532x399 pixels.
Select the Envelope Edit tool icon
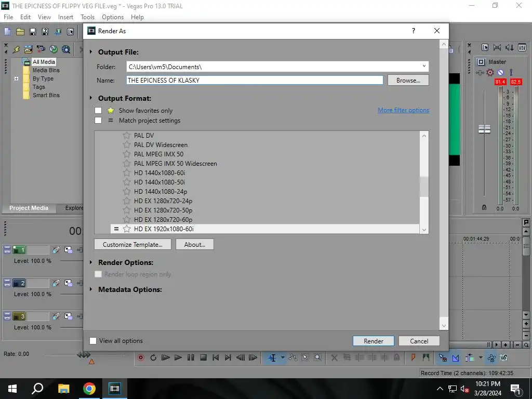tap(293, 357)
